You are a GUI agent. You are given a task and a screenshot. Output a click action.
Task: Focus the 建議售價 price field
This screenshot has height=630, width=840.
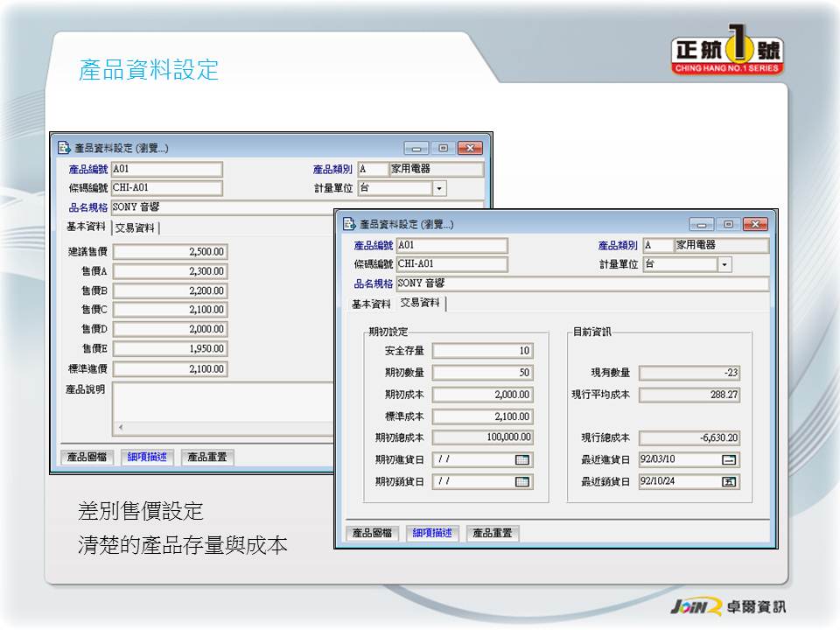[x=171, y=252]
